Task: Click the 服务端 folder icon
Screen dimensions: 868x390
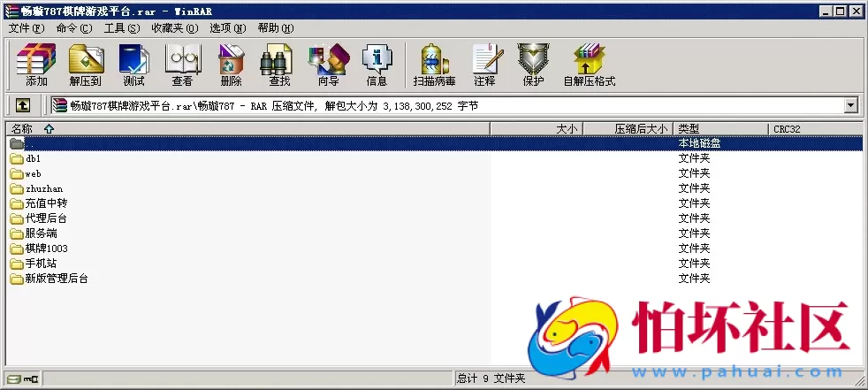Action: [x=17, y=233]
